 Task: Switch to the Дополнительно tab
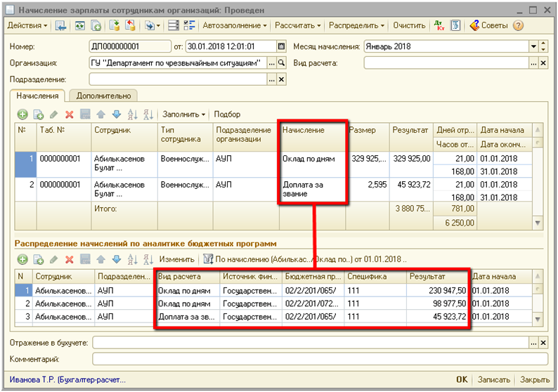tap(103, 96)
